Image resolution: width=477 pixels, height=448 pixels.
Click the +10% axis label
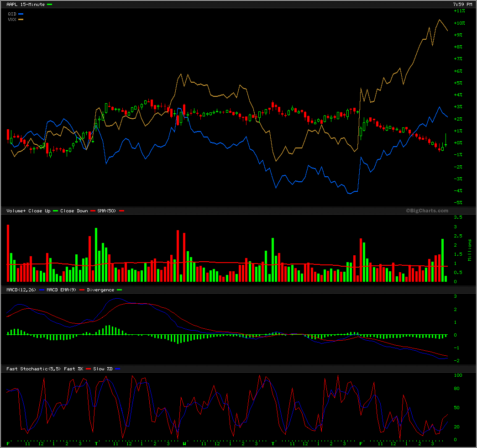[x=459, y=23]
